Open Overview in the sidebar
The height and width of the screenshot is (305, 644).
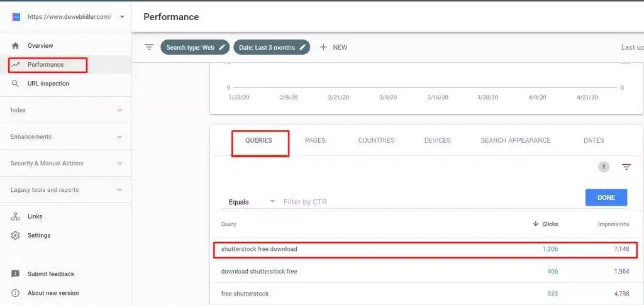[x=40, y=45]
